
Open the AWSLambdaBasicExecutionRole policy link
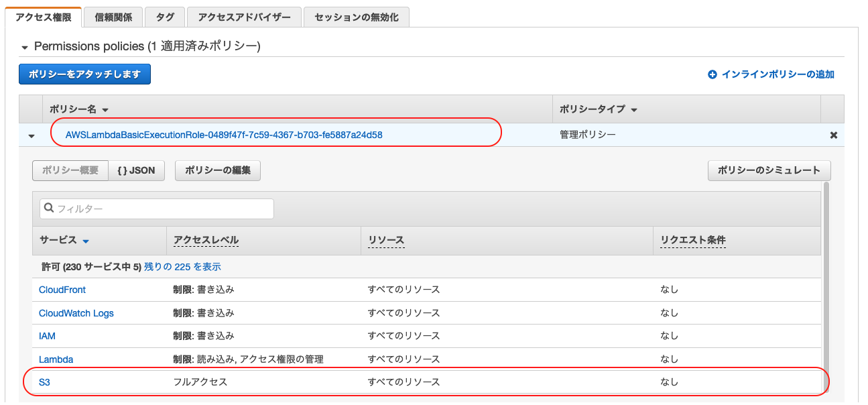[x=224, y=135]
